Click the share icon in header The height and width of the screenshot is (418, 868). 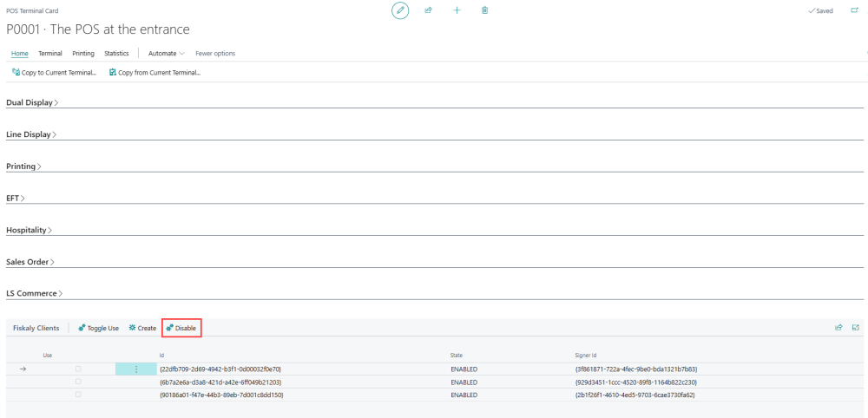[x=428, y=10]
